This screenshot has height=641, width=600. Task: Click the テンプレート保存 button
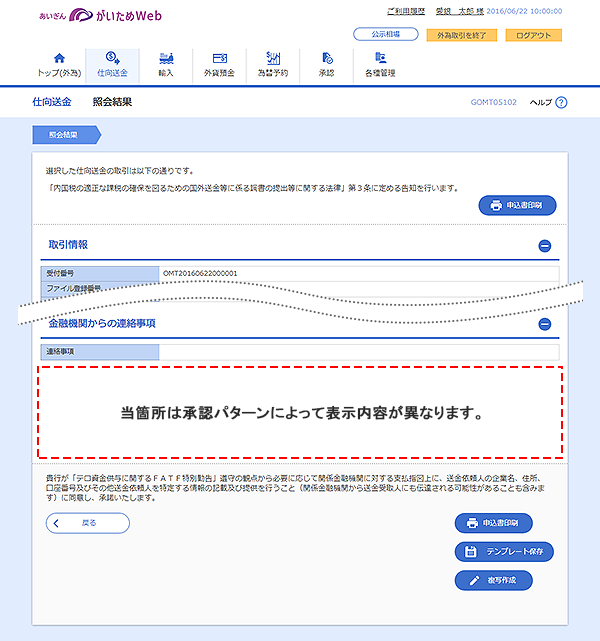point(504,551)
